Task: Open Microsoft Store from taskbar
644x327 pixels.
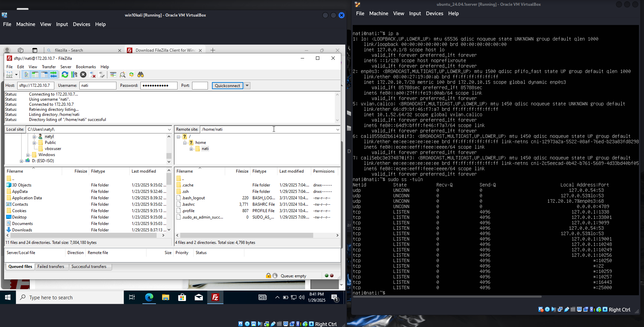Action: pyautogui.click(x=182, y=297)
